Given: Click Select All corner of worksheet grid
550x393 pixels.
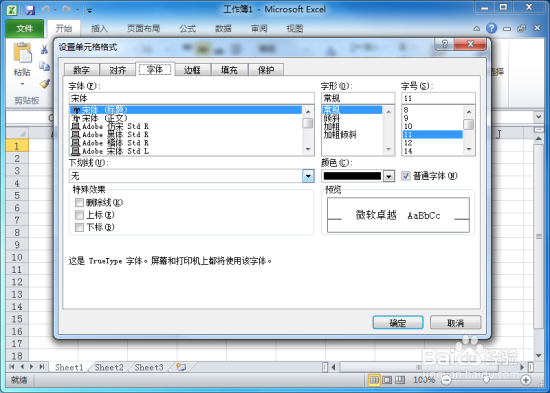Looking at the screenshot, I should (x=17, y=133).
